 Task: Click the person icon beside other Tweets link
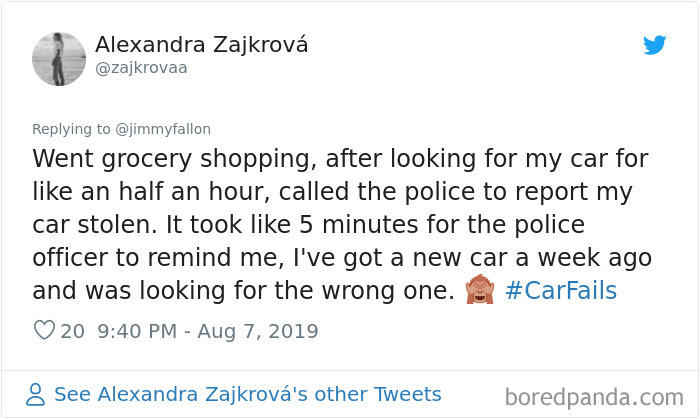[37, 394]
